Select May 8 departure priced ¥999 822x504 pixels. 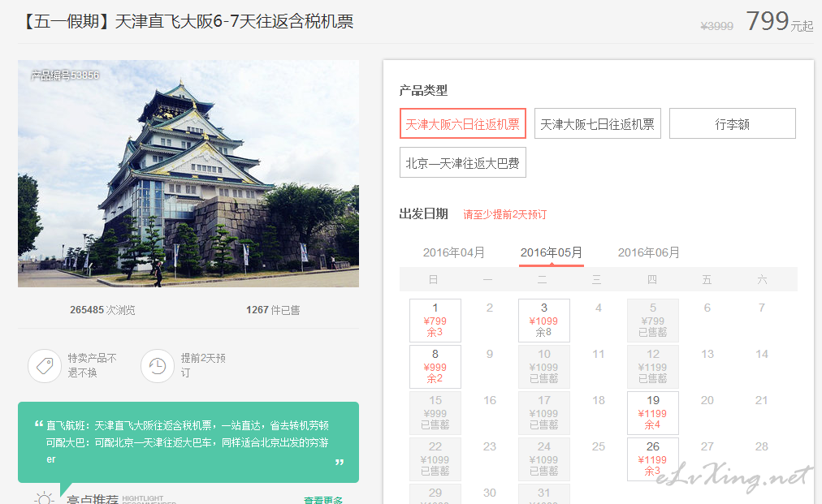(x=435, y=366)
